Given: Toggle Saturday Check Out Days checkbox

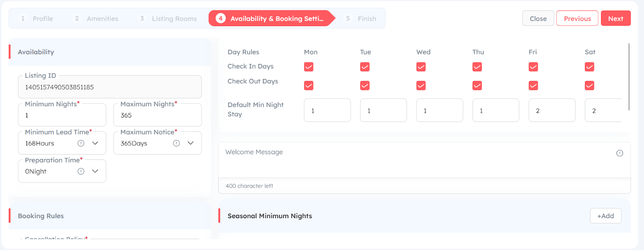Looking at the screenshot, I should [x=589, y=86].
